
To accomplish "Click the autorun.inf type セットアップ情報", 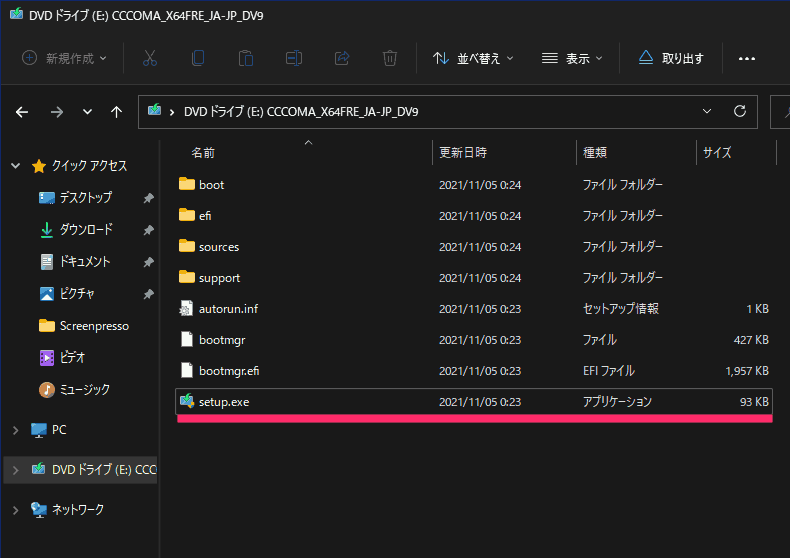I will tap(621, 309).
